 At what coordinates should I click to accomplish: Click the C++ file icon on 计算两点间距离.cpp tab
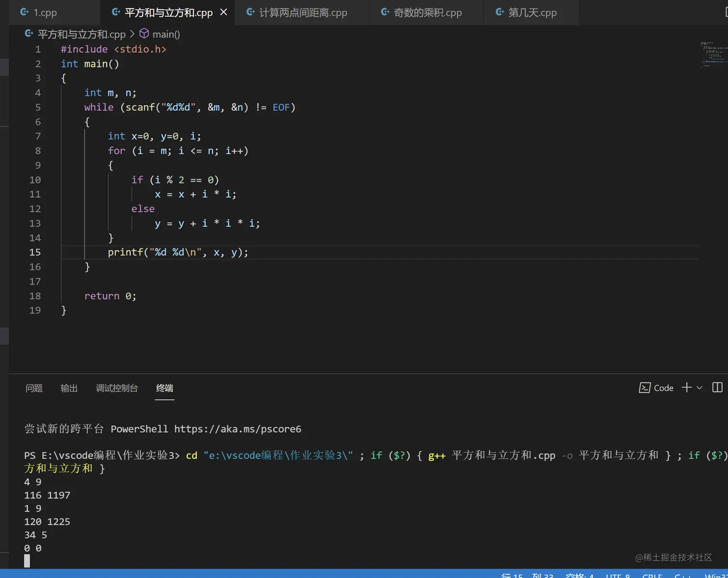(250, 12)
